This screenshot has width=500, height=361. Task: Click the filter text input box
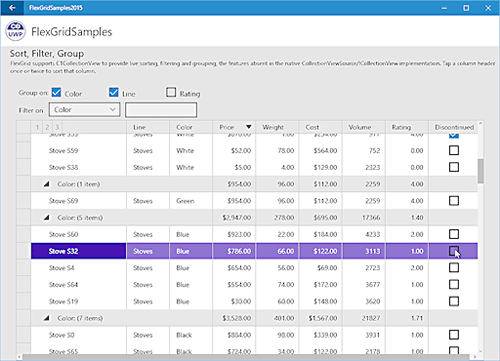click(161, 110)
